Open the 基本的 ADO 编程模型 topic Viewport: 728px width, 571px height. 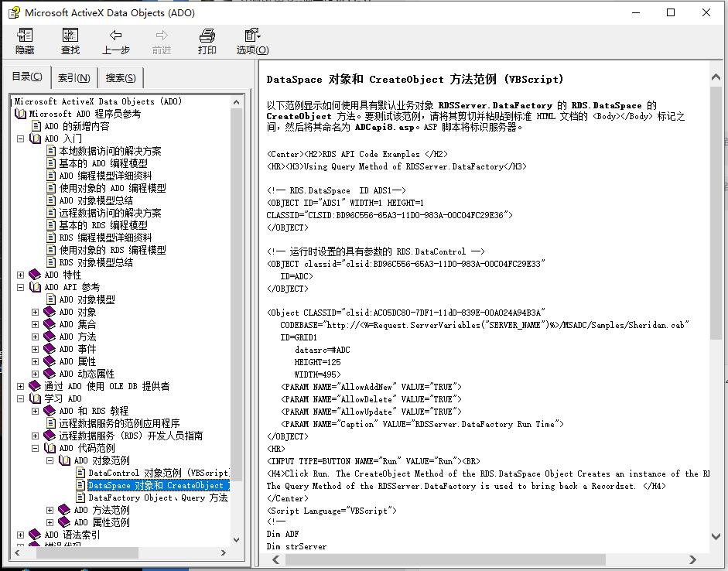[x=103, y=163]
